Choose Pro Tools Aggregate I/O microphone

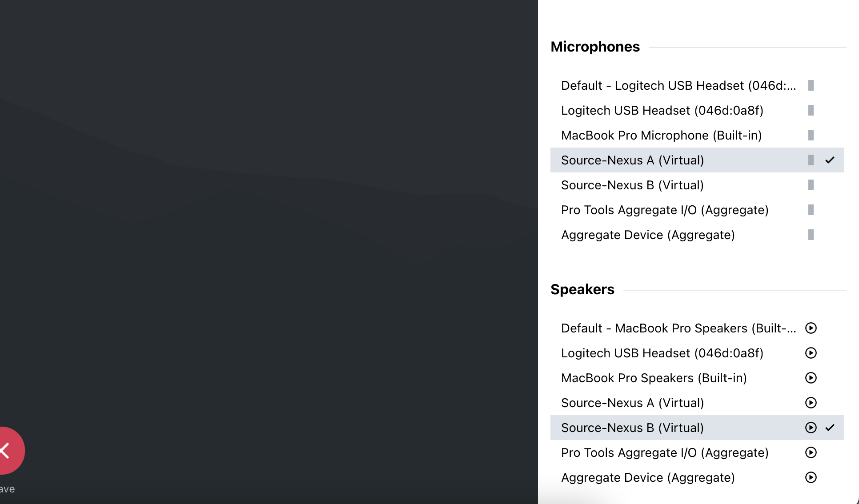pos(665,210)
